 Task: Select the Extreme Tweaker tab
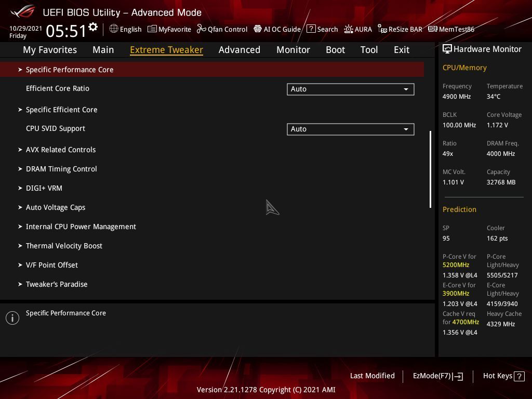pos(167,50)
